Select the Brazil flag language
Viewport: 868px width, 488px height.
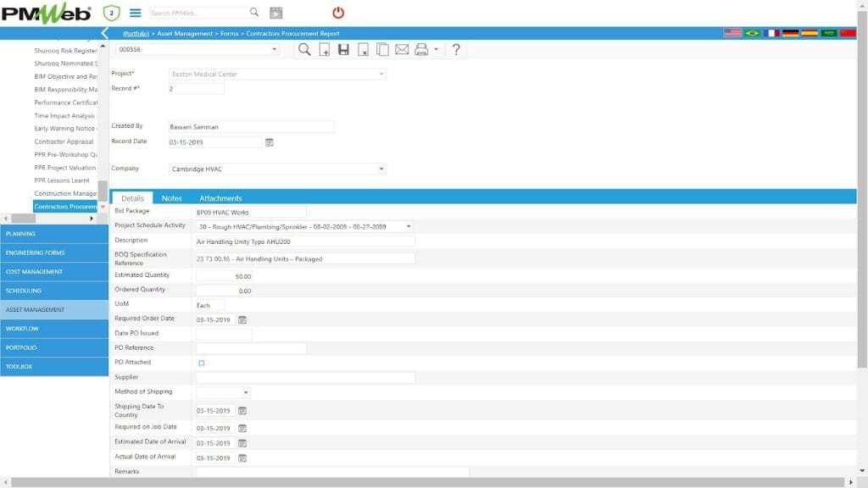pyautogui.click(x=752, y=33)
